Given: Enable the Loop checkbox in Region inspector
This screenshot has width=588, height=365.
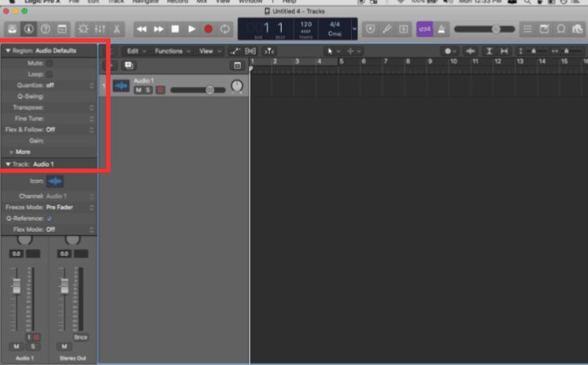Looking at the screenshot, I should tap(49, 74).
